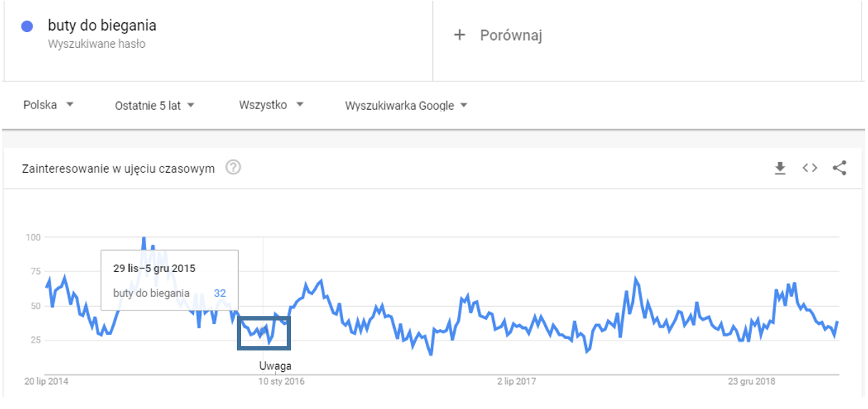This screenshot has height=409, width=868.
Task: Click the Zainteresowanie w ujęciu czasowym heading
Action: click(x=118, y=169)
